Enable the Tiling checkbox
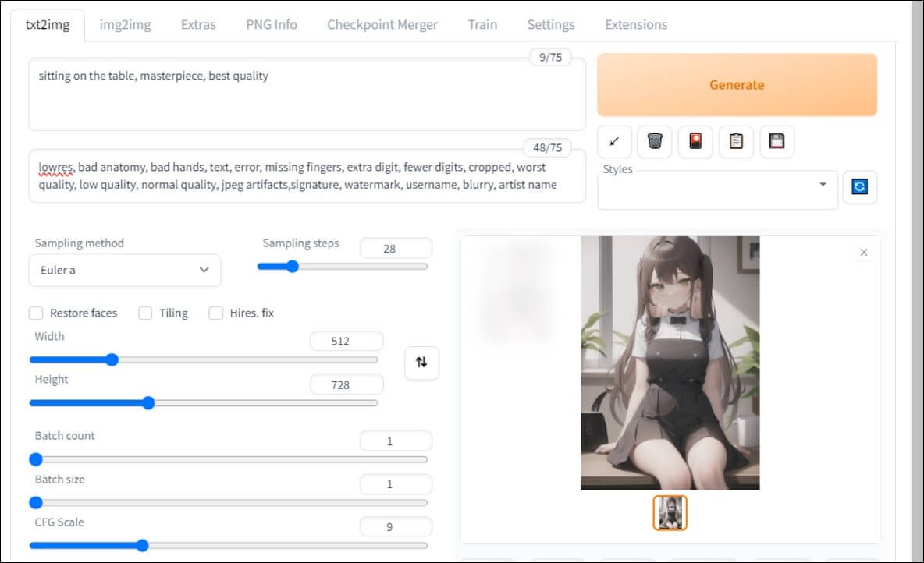The image size is (924, 563). point(145,313)
